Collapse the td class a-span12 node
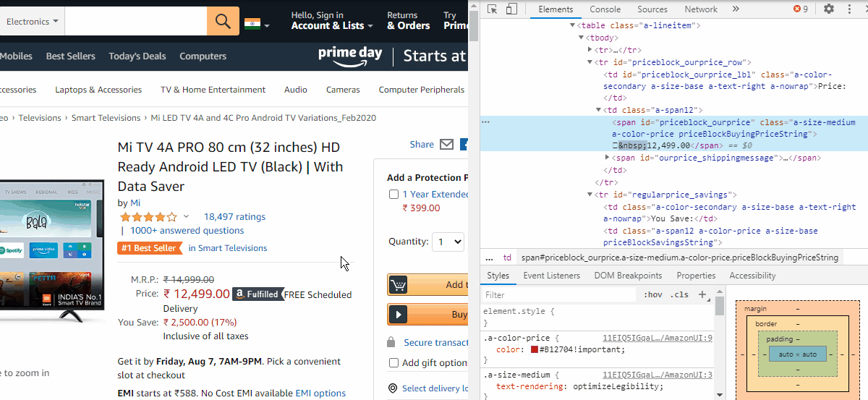Viewport: 868px width, 400px height. (598, 110)
